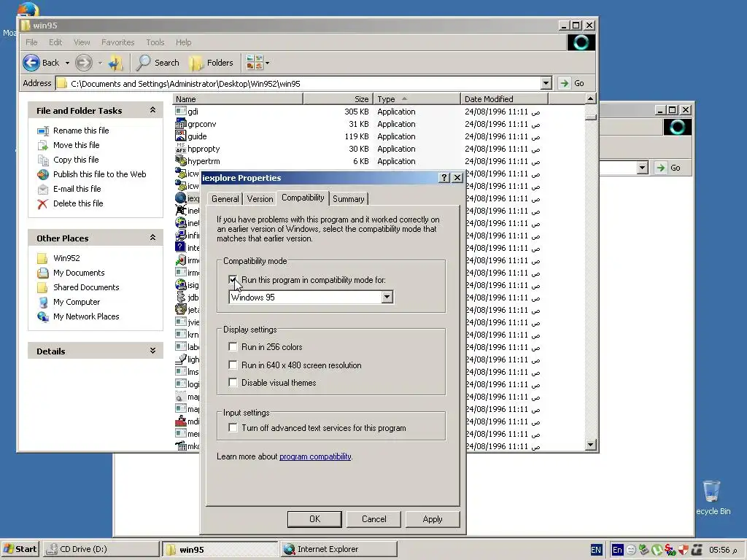Select the Compatibility tab

pos(303,198)
